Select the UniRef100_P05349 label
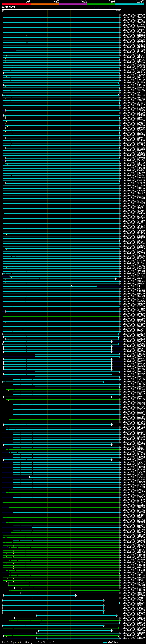Viewport: 146px width, 644px height. (x=134, y=231)
